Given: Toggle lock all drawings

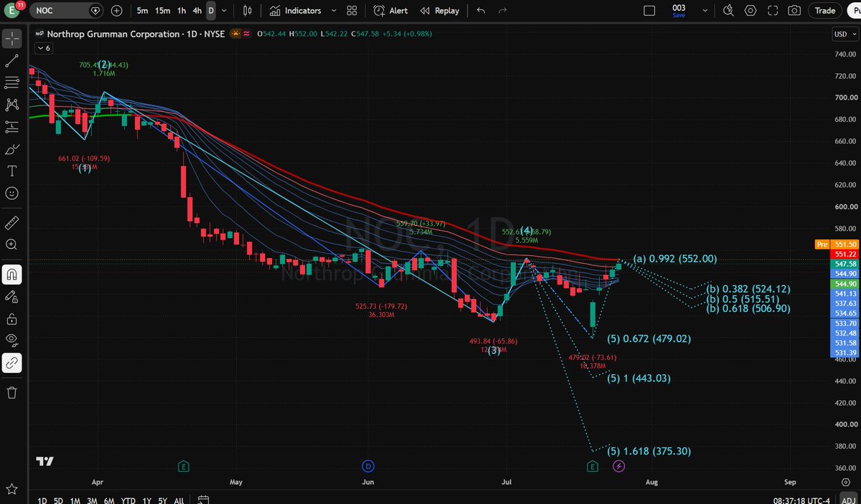Looking at the screenshot, I should coord(11,318).
